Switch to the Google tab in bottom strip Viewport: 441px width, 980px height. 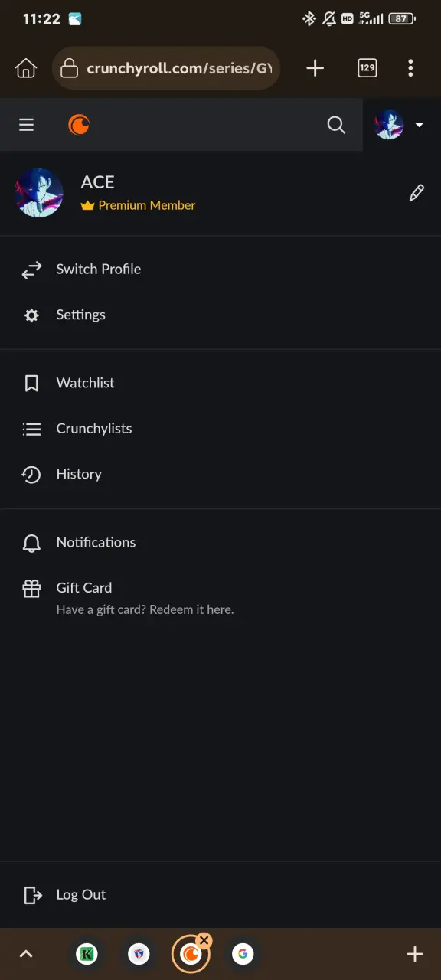point(243,954)
